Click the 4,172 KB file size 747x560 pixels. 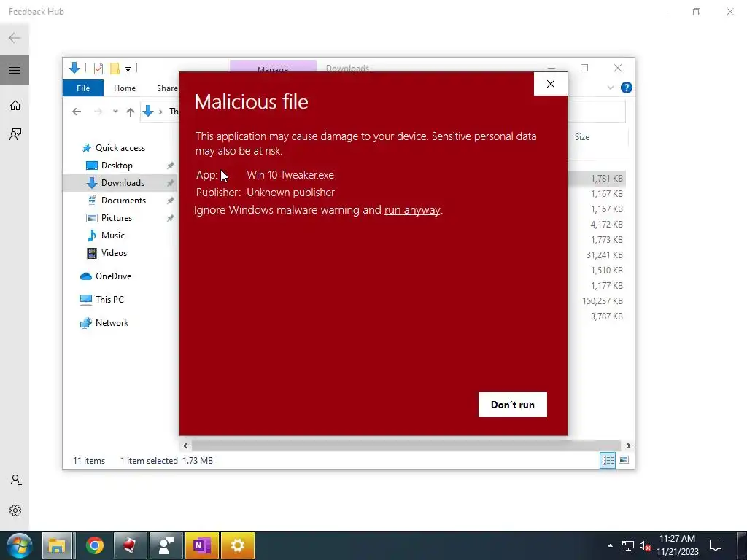click(606, 225)
